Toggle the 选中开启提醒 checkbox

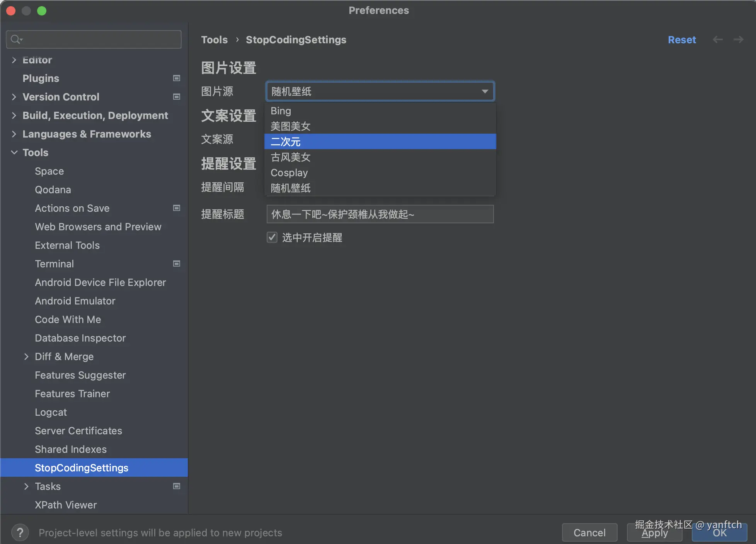point(272,237)
